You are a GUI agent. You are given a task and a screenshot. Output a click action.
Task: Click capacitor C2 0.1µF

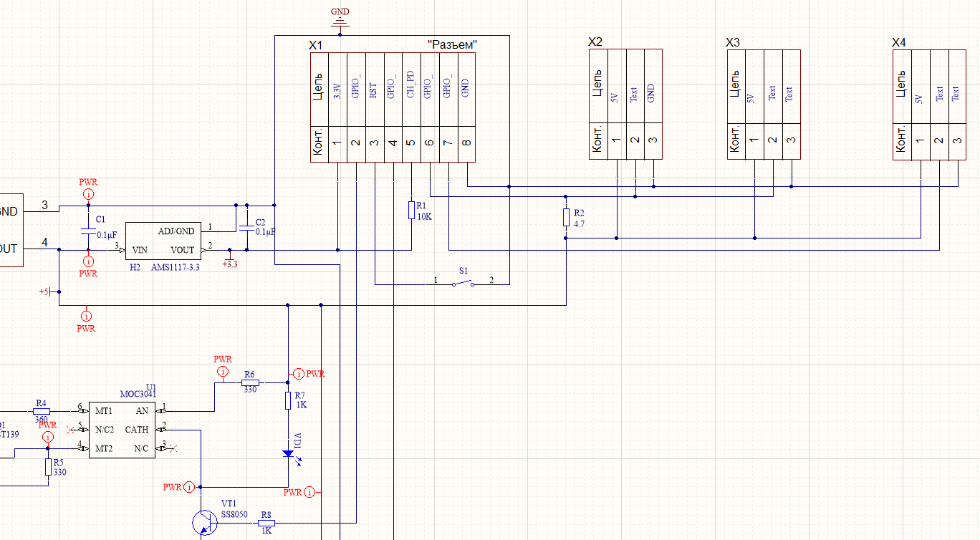click(x=246, y=227)
